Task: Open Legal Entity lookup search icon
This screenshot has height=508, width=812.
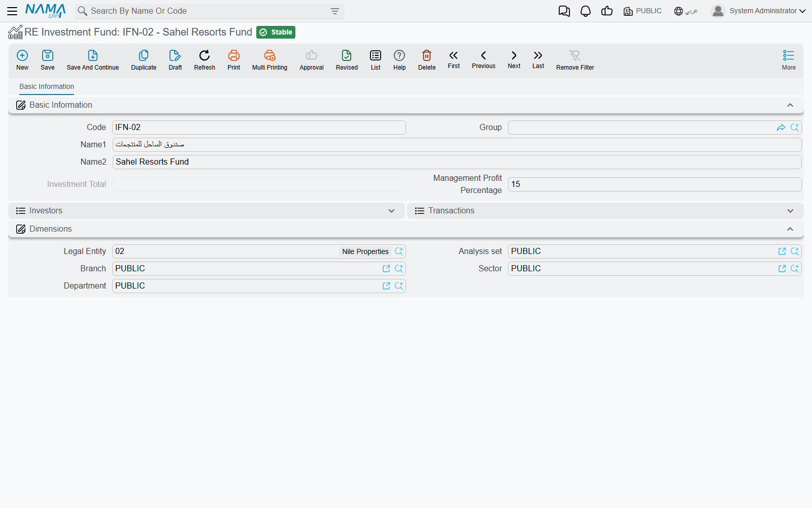Action: coord(399,251)
